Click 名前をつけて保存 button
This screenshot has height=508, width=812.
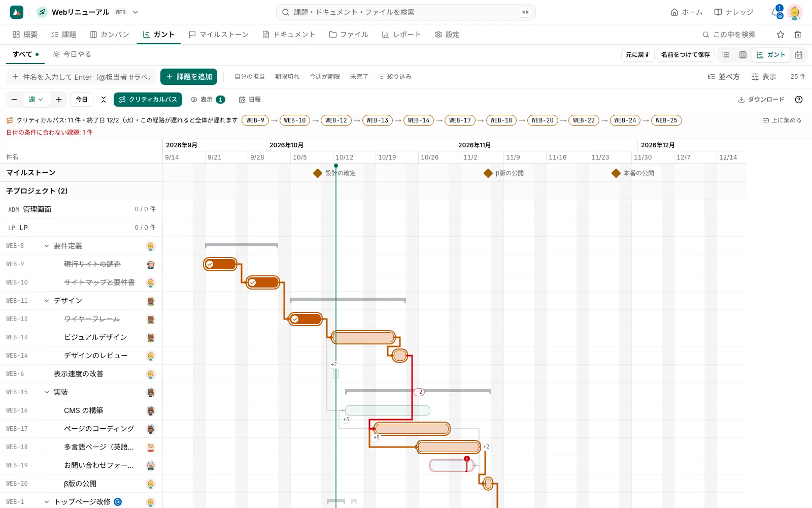[x=685, y=55]
